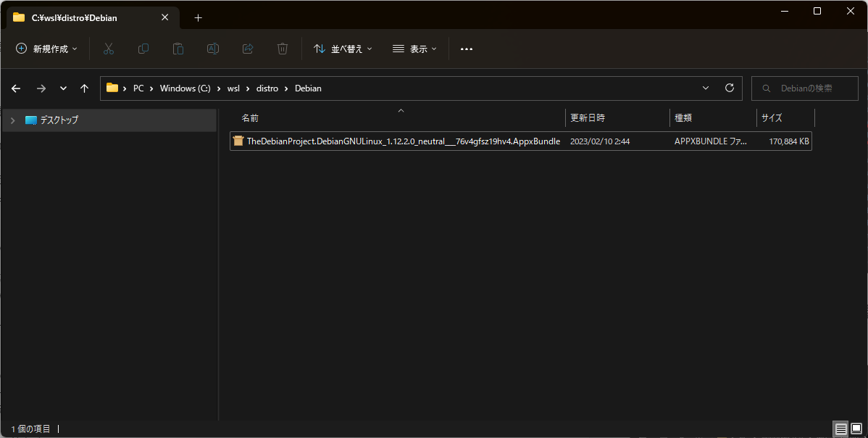Image resolution: width=868 pixels, height=438 pixels.
Task: Go back with the left arrow
Action: tap(16, 88)
